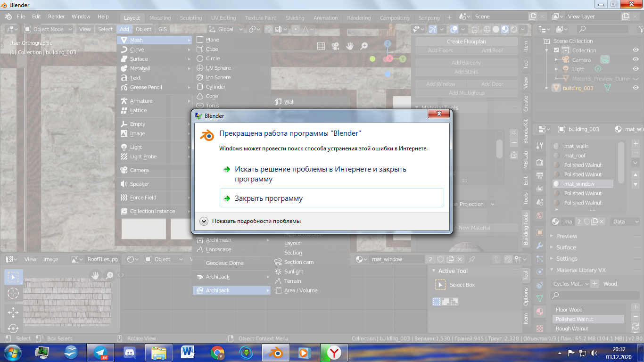
Task: Open the BlenderKit sidebar tab
Action: click(526, 131)
